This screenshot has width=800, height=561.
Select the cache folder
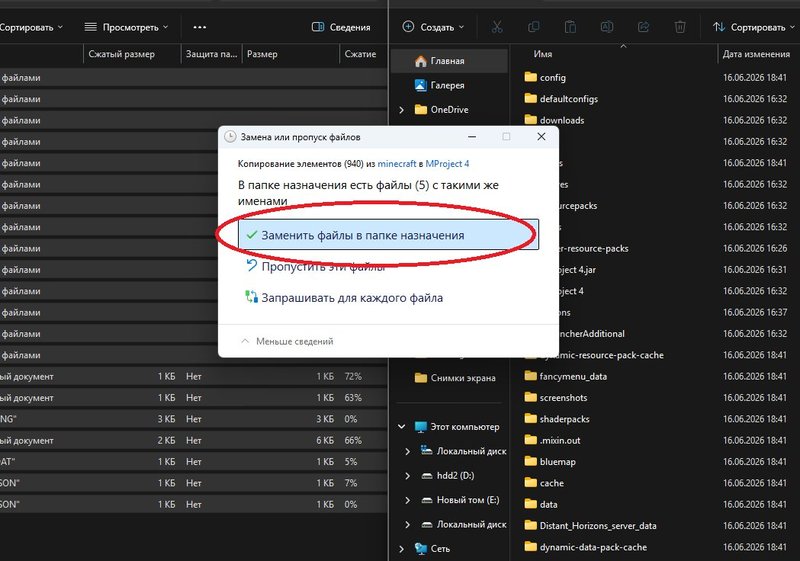(x=544, y=483)
